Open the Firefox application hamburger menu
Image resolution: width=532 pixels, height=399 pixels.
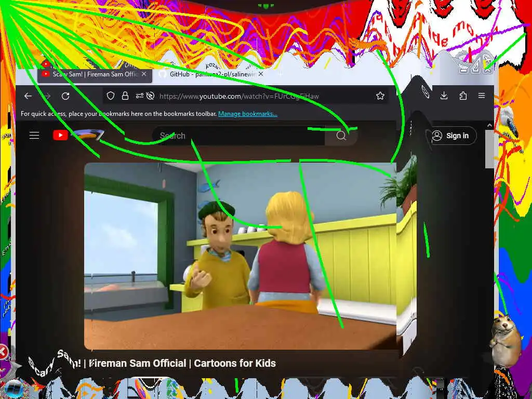point(482,96)
